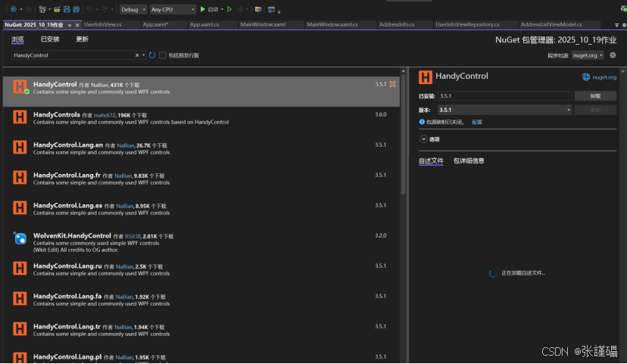Click the 卸载 uninstall button
The image size is (627, 364).
point(595,96)
